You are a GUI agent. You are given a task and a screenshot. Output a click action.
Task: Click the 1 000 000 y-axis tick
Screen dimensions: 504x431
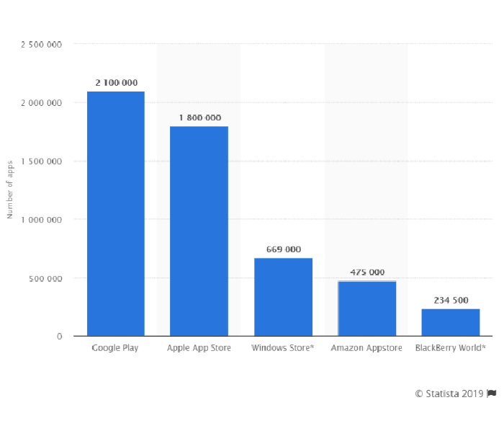(42, 220)
